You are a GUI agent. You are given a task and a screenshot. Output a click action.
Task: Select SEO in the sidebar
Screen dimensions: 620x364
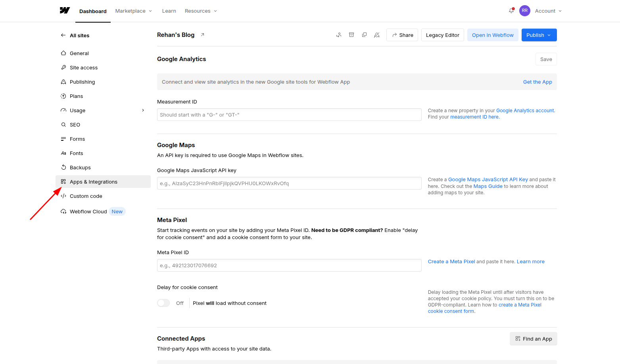tap(75, 125)
